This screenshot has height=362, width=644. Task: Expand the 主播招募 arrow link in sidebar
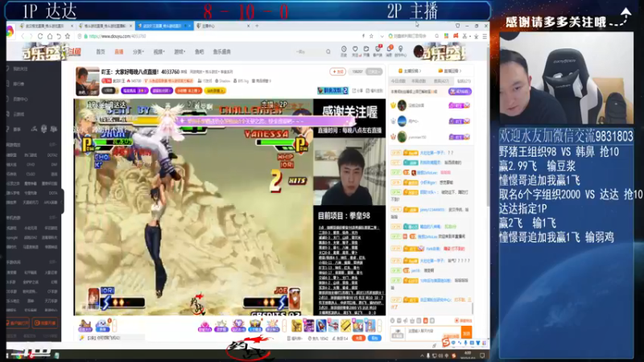tap(409, 71)
